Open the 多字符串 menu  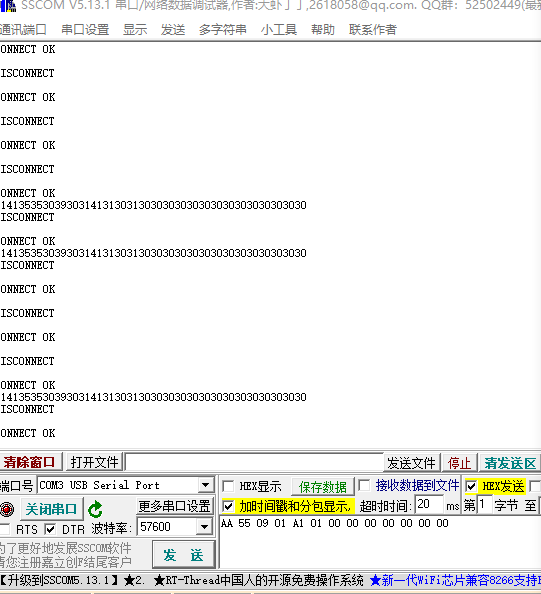coord(223,30)
